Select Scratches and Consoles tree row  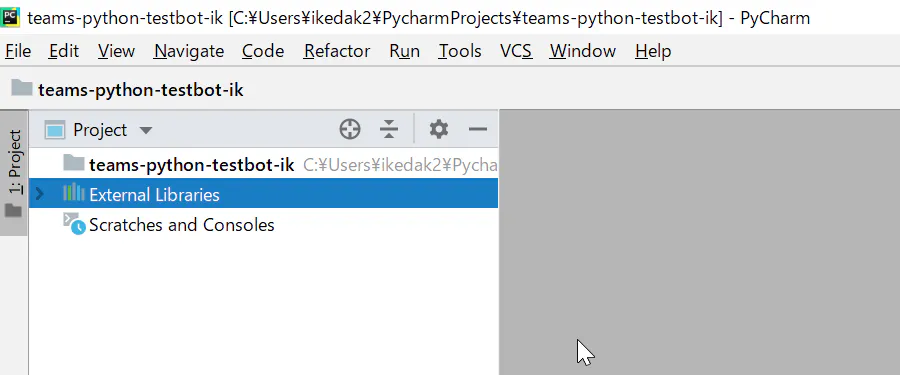tap(263, 224)
